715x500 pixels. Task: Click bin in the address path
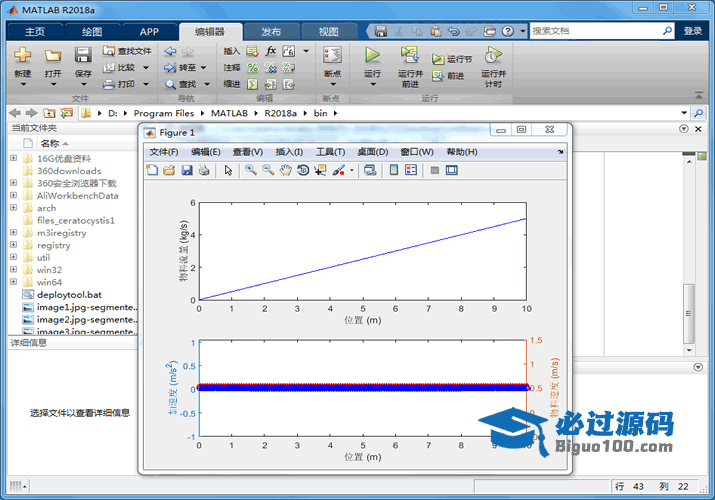[321, 113]
